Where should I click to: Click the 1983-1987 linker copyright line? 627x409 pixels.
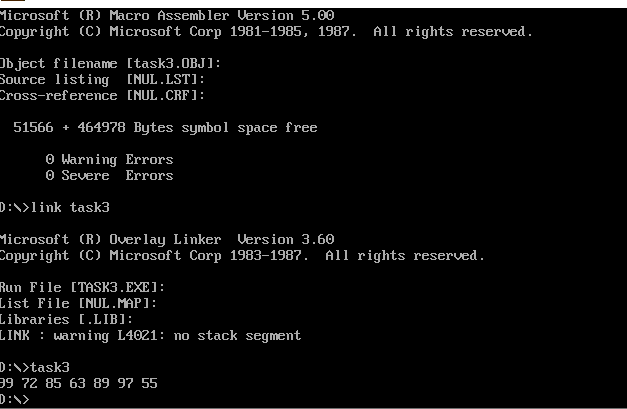pos(242,256)
